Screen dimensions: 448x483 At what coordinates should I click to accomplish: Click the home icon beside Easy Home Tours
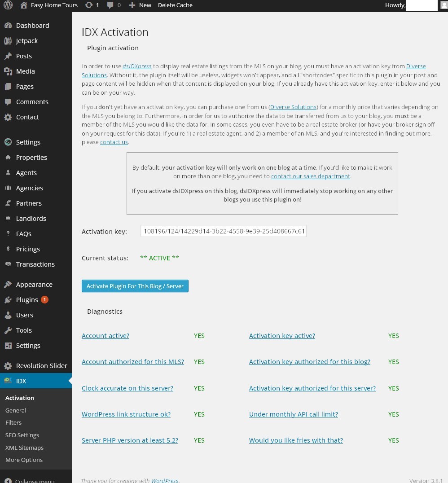coord(24,5)
